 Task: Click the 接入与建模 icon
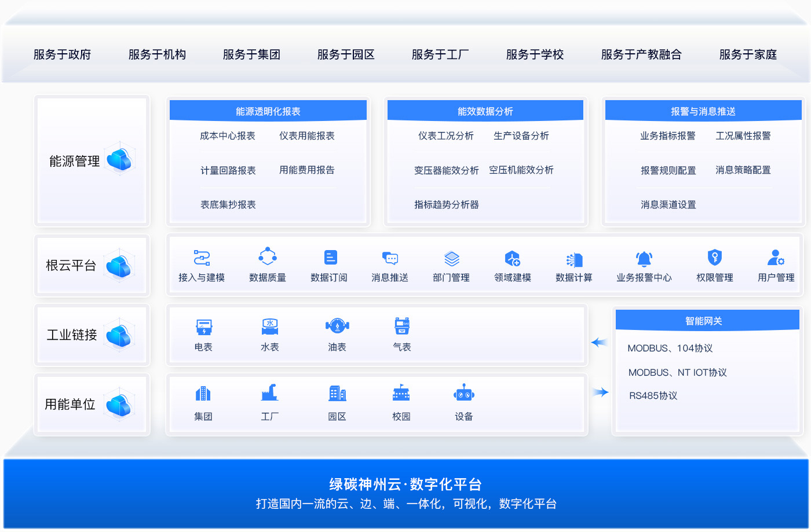tap(202, 258)
